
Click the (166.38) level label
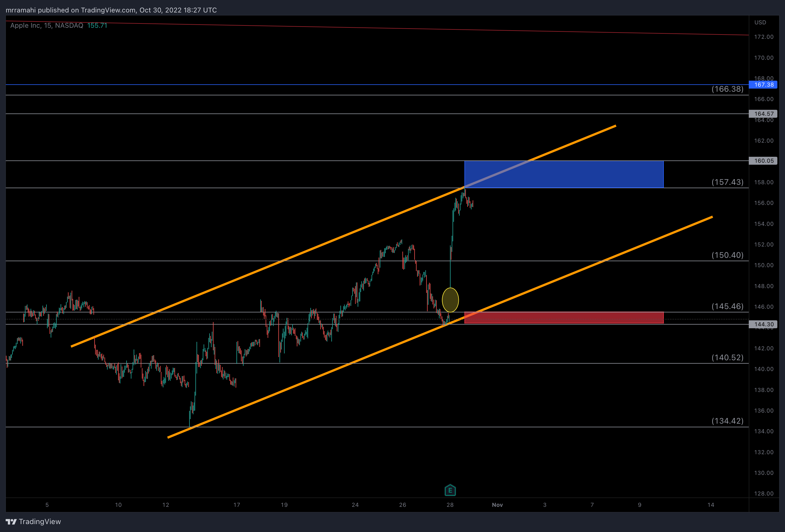click(727, 89)
